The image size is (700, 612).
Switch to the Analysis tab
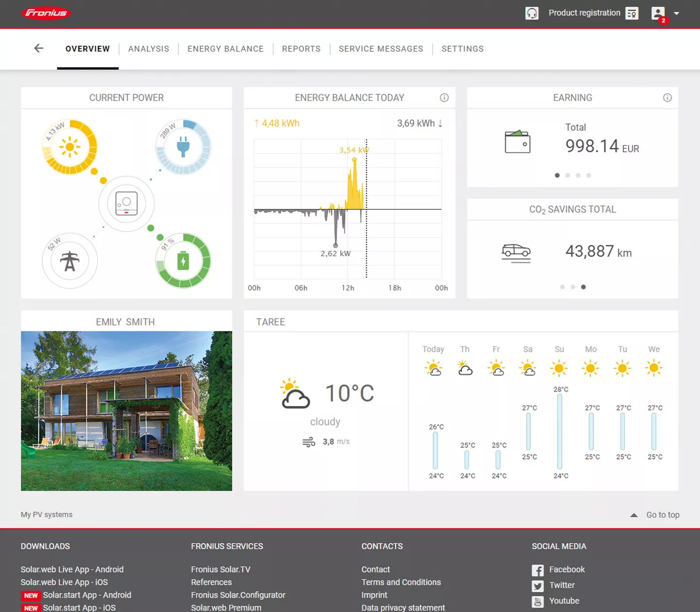(148, 49)
